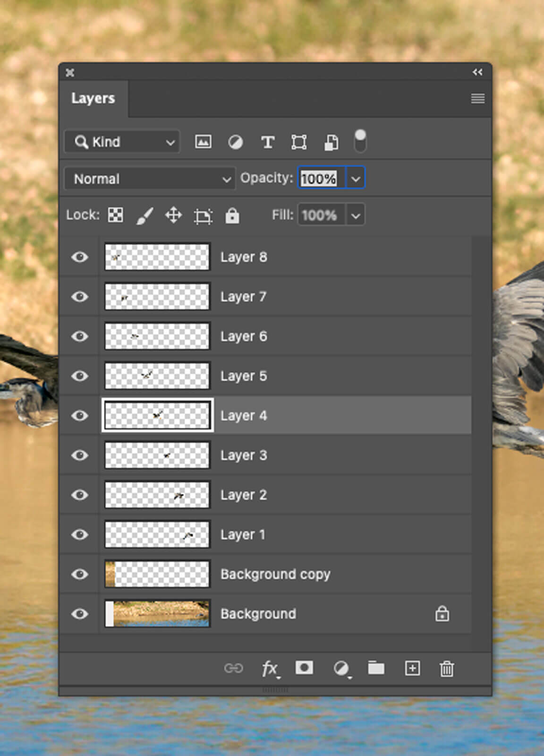Toggle visibility of Background copy layer
Image resolution: width=544 pixels, height=756 pixels.
[80, 574]
